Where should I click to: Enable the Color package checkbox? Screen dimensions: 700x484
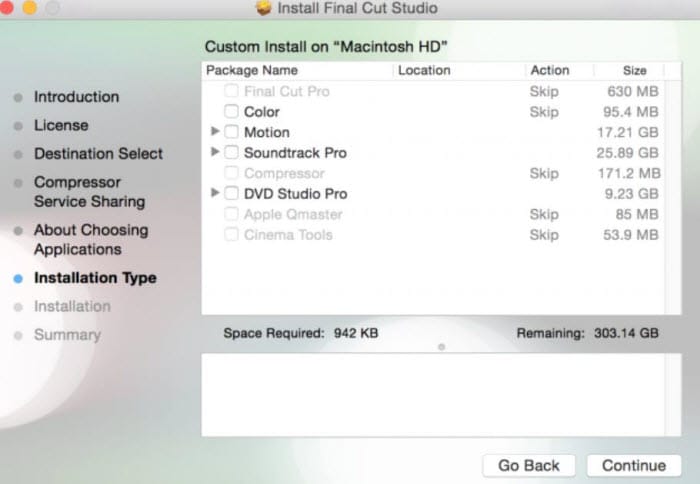[x=231, y=111]
